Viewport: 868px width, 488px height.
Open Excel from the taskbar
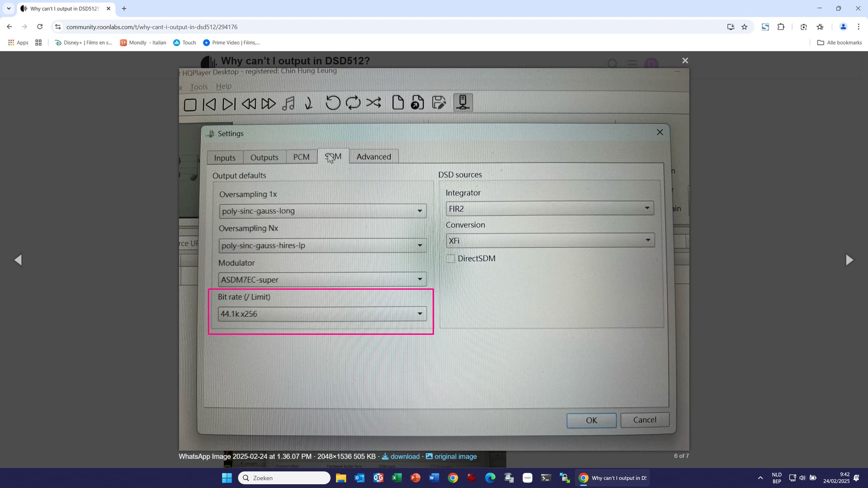coord(396,478)
